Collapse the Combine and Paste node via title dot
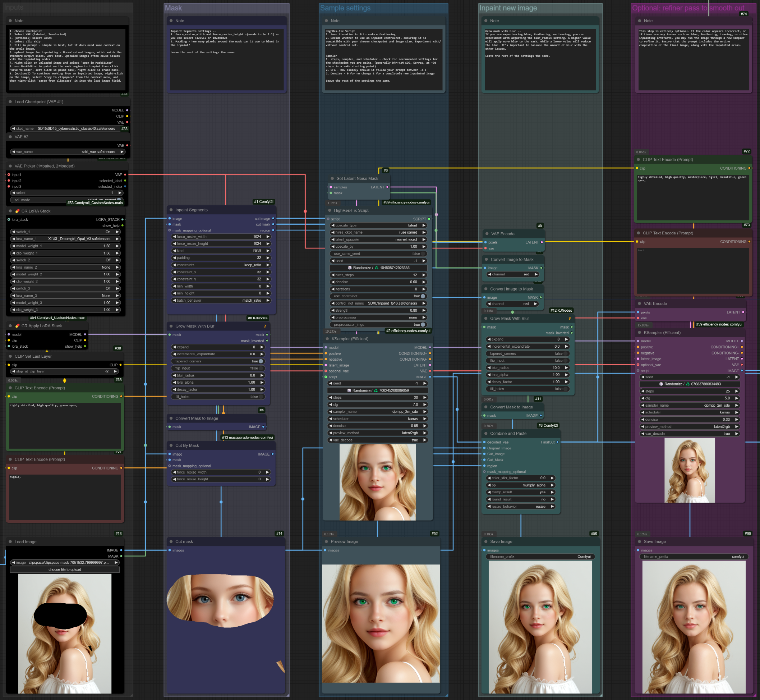The width and height of the screenshot is (760, 700). pyautogui.click(x=486, y=433)
